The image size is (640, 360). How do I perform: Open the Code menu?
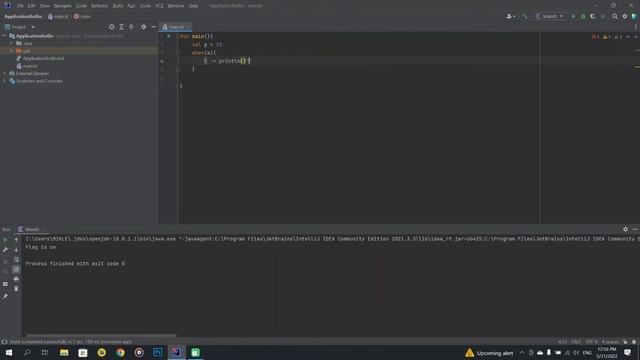[x=81, y=6]
